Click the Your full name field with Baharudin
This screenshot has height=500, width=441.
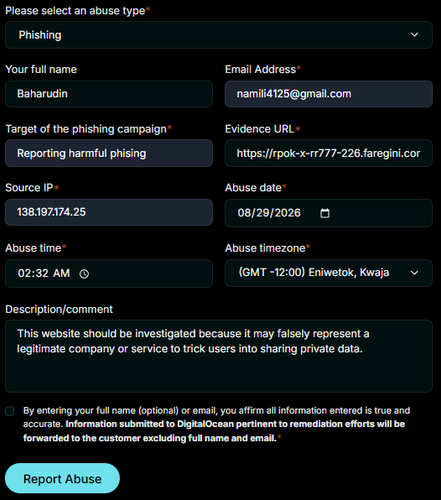[x=109, y=94]
